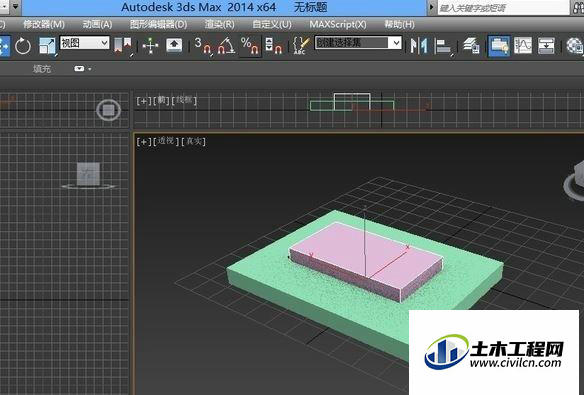
Task: Open the ribbon minimize options dropdown
Action: [x=83, y=69]
